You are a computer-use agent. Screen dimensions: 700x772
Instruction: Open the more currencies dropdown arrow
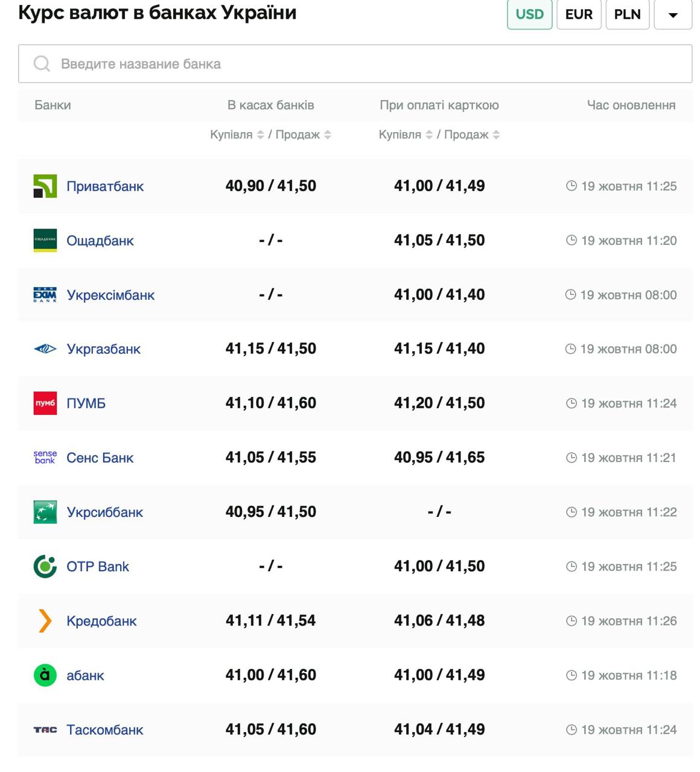pos(672,14)
